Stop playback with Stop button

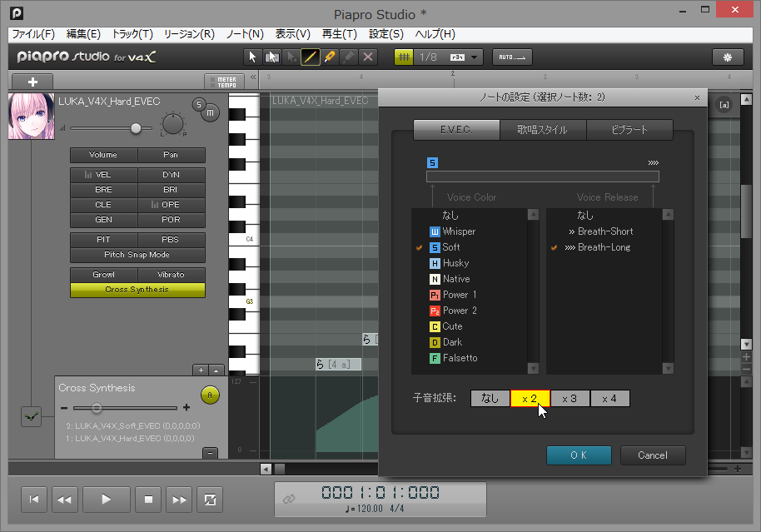point(148,500)
